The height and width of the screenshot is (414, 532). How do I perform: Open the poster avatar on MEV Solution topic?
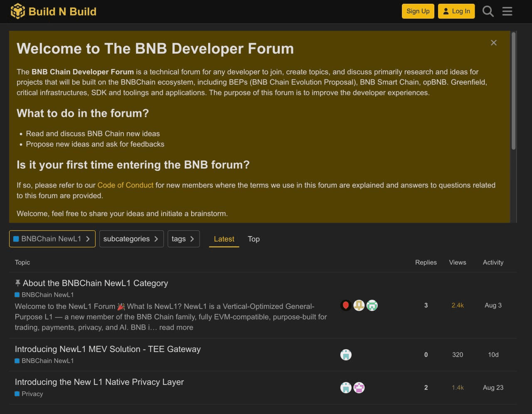pyautogui.click(x=346, y=355)
